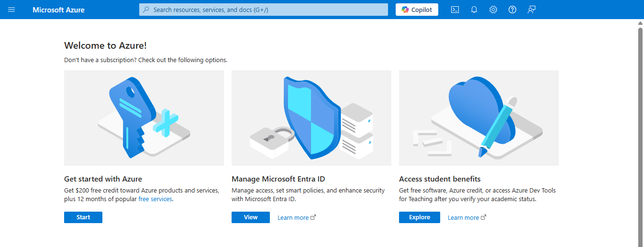Viewport: 644px width, 247px height.
Task: Click the search magnifier icon
Action: point(146,10)
